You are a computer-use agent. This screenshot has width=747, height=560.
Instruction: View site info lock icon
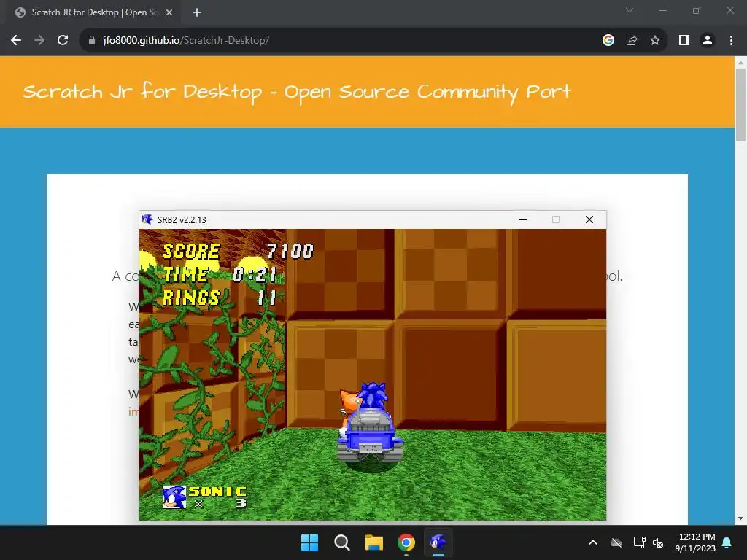click(x=91, y=41)
